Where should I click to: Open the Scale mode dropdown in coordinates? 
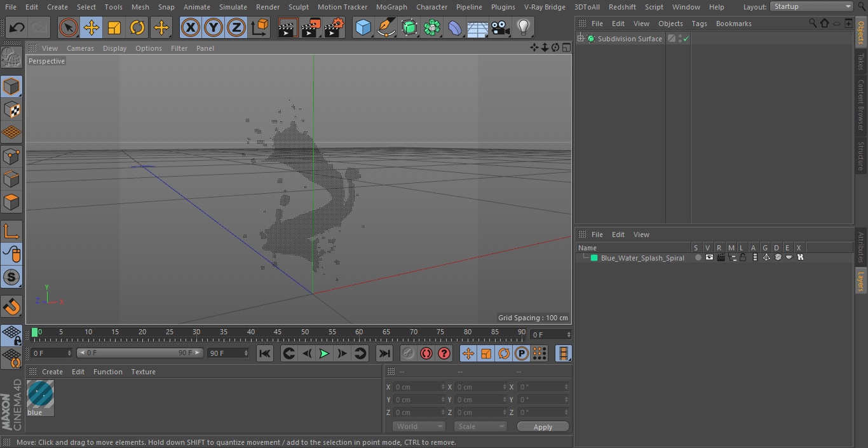(480, 426)
